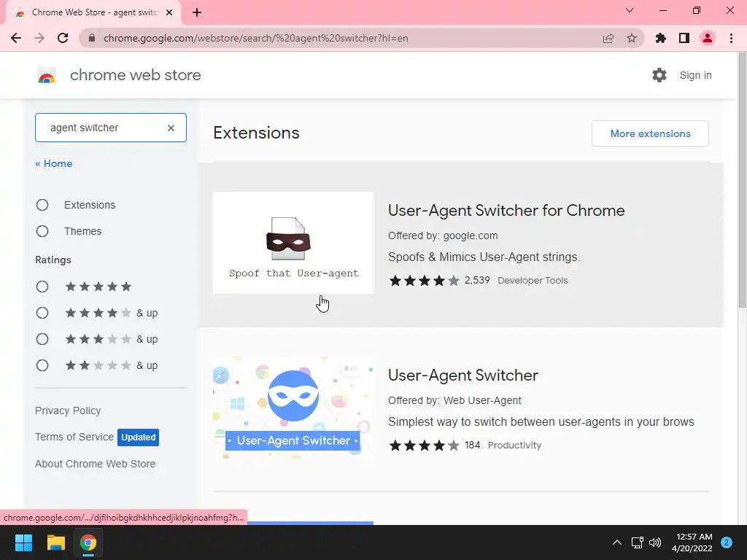Click the Offered by: google.com text
This screenshot has height=560, width=747.
click(x=443, y=236)
